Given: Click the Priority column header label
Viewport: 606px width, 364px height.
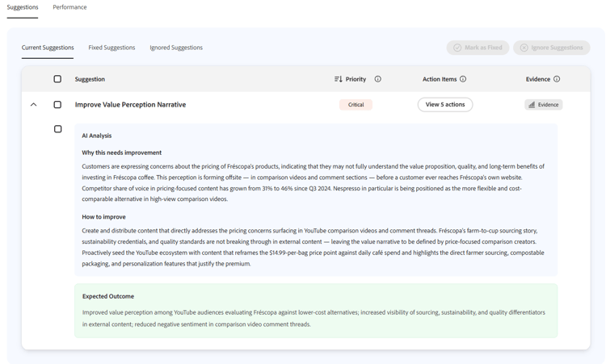Looking at the screenshot, I should [x=356, y=79].
